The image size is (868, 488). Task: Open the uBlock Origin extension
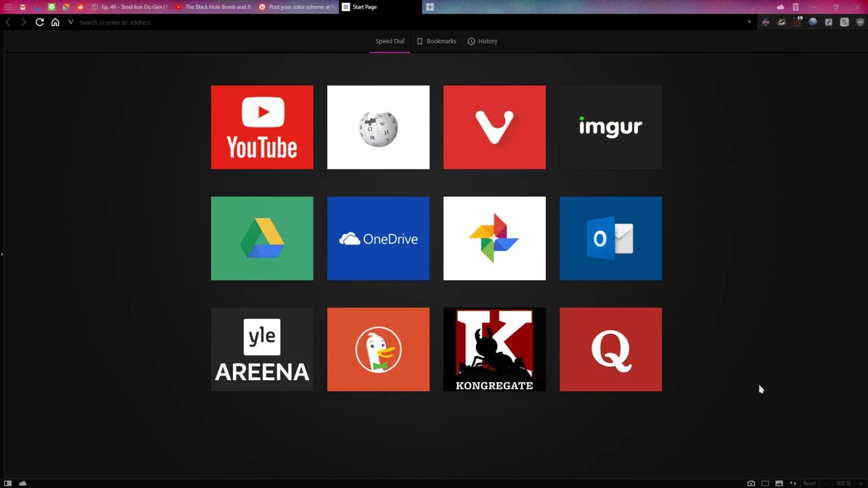click(x=860, y=22)
